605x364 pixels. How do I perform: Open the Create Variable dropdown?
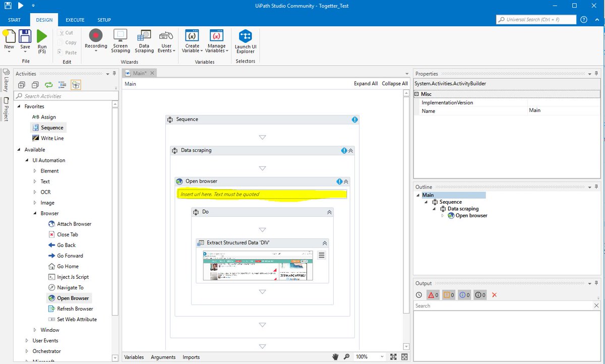click(x=192, y=40)
